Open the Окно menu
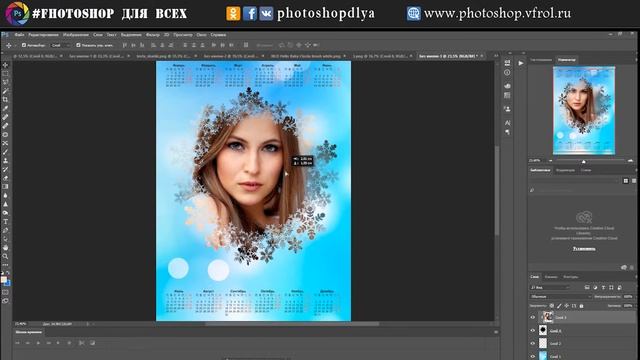Screen dimensions: 640x360 (201, 35)
